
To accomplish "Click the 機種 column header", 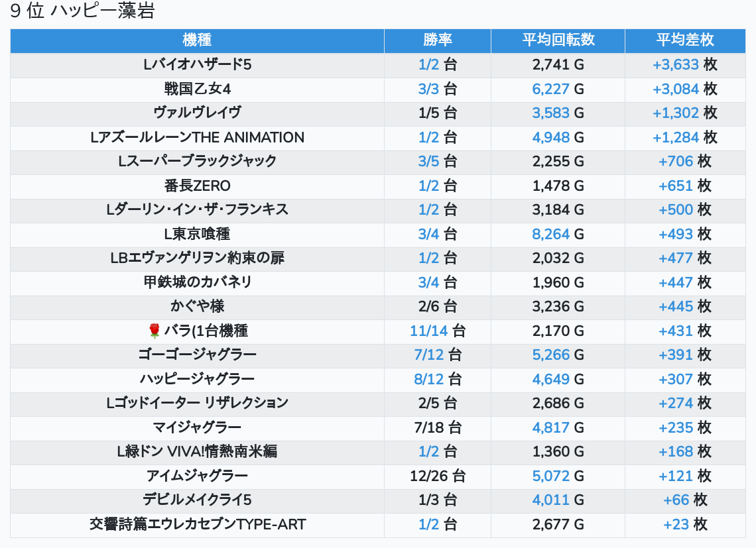I will coord(197,40).
